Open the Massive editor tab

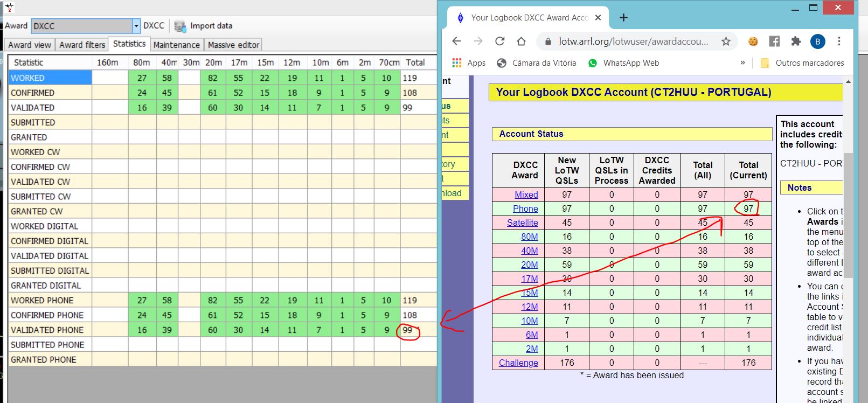233,45
